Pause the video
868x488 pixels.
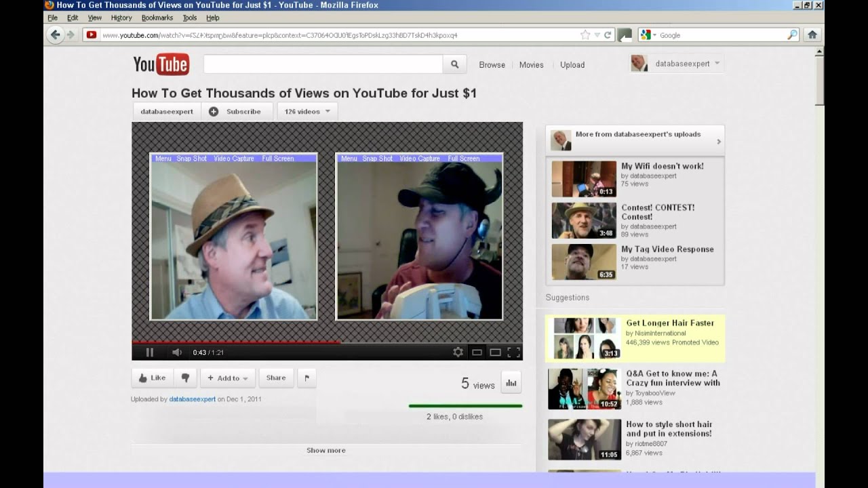[150, 352]
